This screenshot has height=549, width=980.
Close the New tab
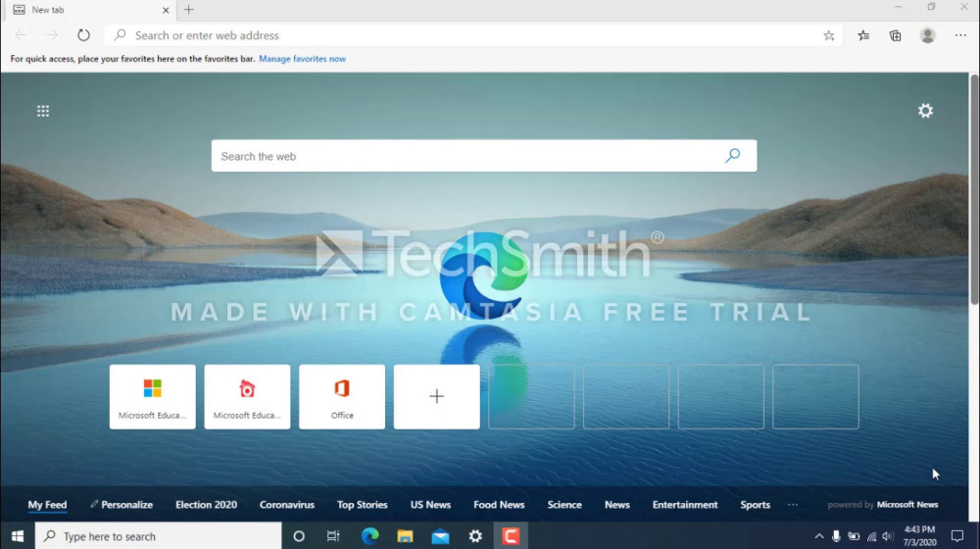[x=166, y=10]
